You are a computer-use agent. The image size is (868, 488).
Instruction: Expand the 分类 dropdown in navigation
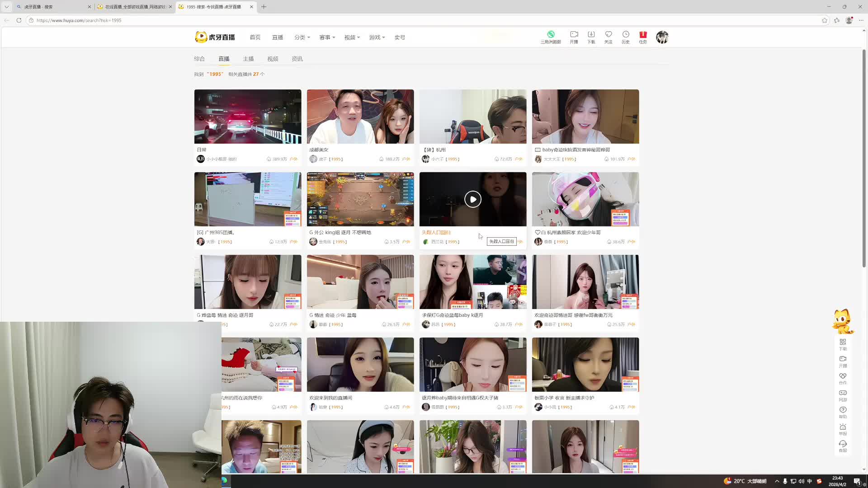(302, 38)
